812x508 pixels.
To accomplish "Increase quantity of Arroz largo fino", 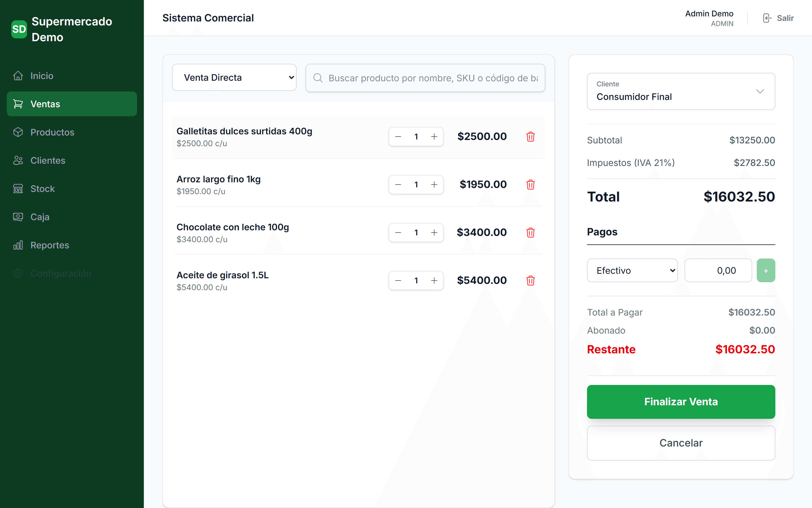I will (x=434, y=185).
